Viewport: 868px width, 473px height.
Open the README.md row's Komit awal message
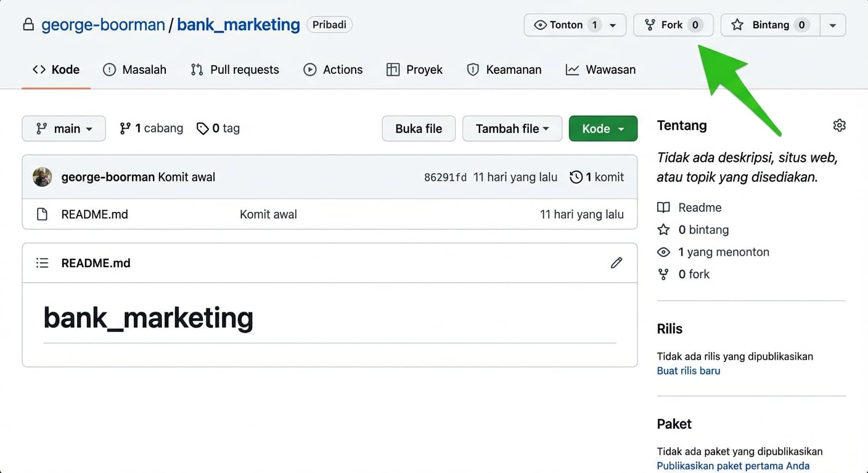coord(268,214)
